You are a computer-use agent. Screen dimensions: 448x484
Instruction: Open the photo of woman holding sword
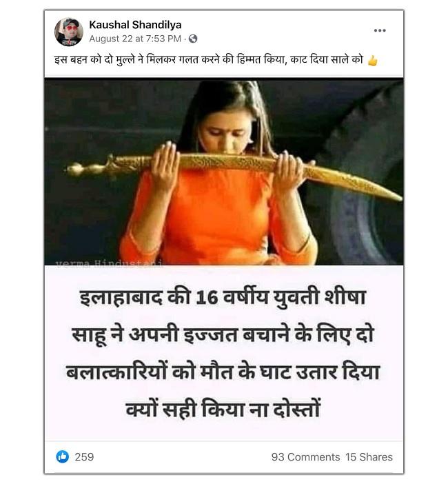coord(224,172)
